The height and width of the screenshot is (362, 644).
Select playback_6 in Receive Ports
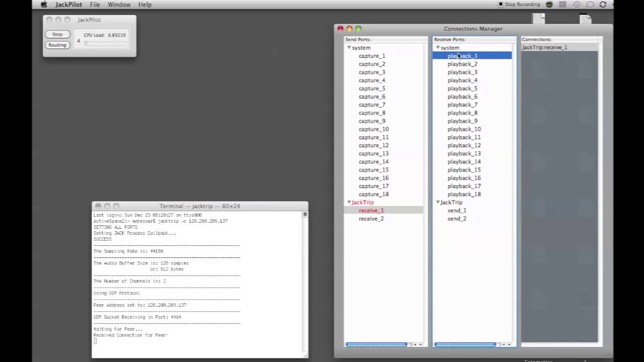coord(462,97)
